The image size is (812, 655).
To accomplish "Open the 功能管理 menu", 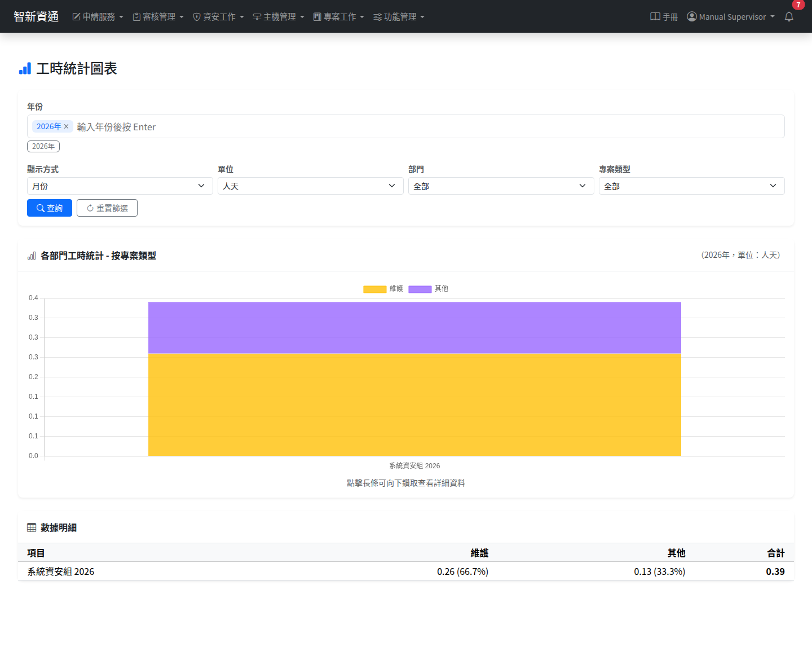I will (x=399, y=17).
